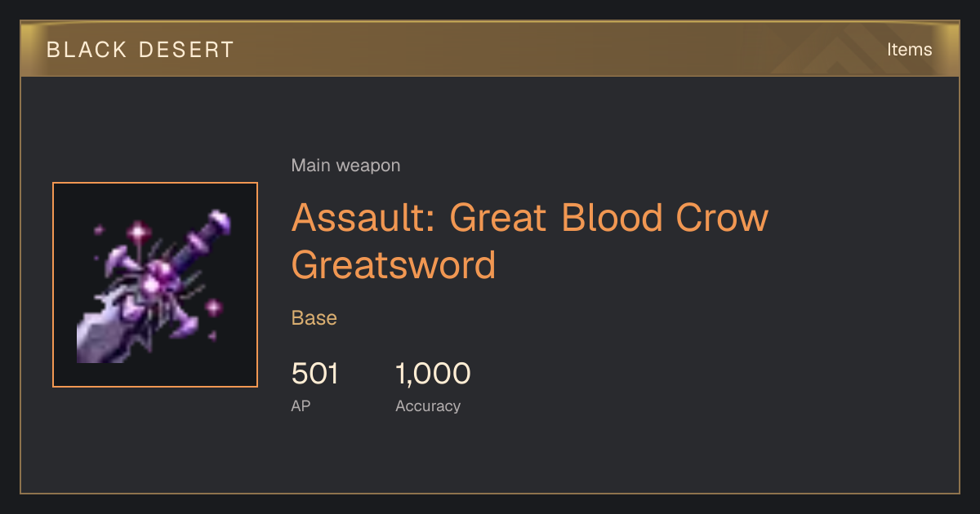980x514 pixels.
Task: Click the AP stat label
Action: [x=301, y=405]
